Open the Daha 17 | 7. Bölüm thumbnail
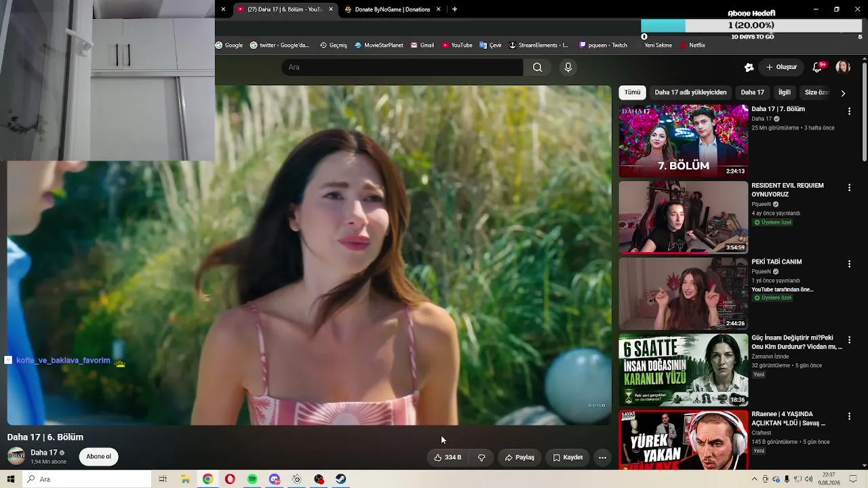The image size is (868, 488). click(684, 141)
